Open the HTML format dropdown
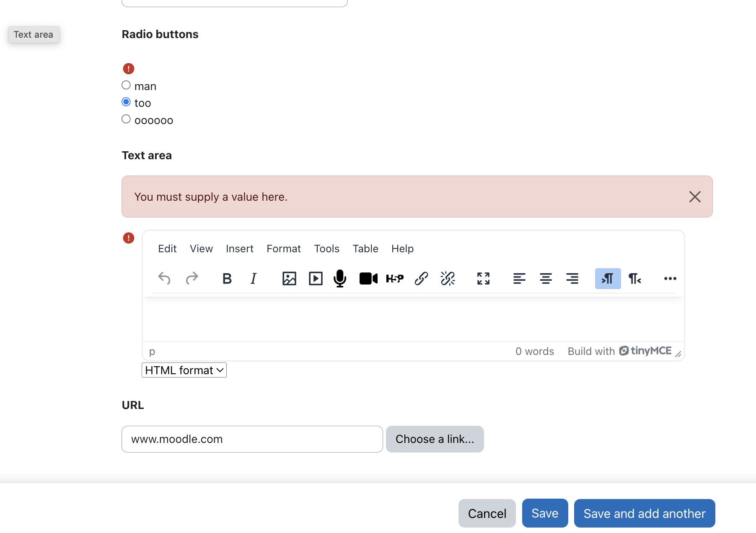 184,370
